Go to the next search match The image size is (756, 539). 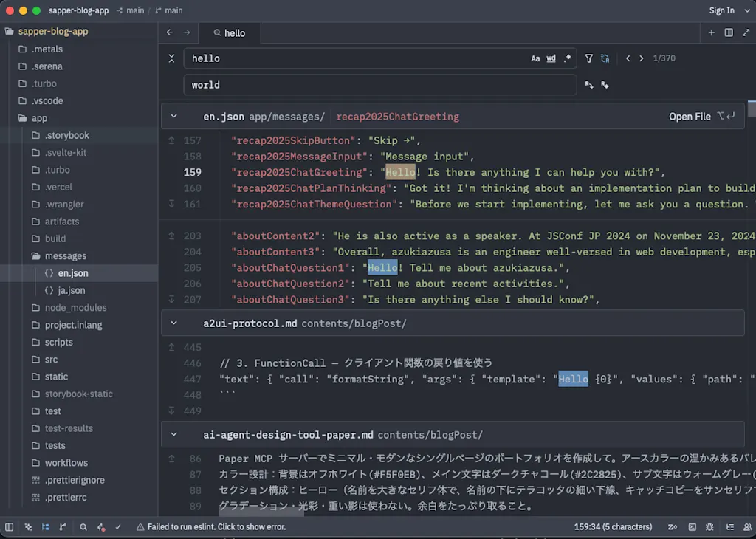642,58
